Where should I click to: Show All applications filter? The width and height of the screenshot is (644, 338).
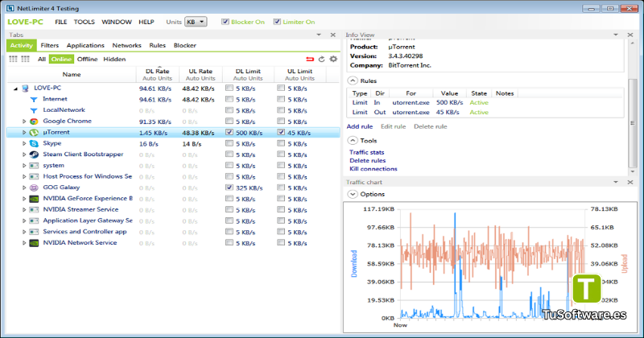click(42, 59)
